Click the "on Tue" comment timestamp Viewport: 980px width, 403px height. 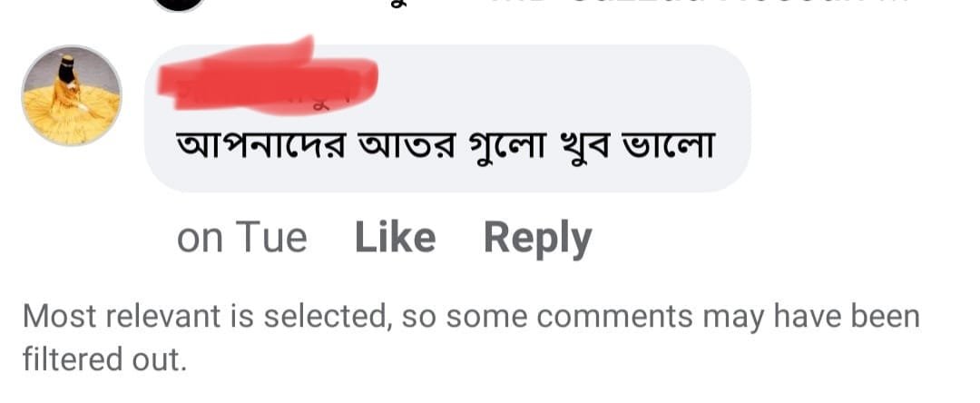[241, 238]
